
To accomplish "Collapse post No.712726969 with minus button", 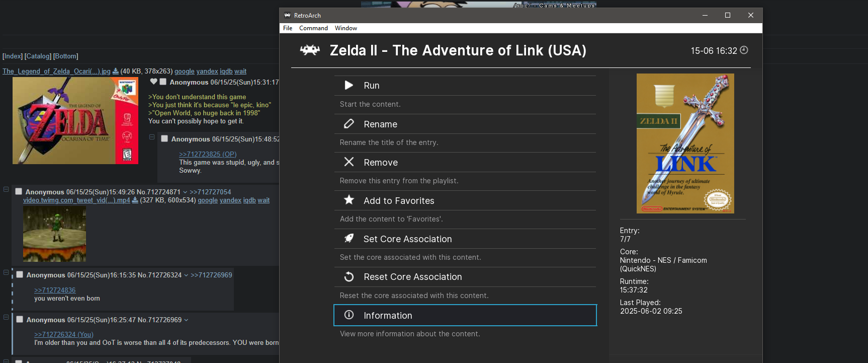I will point(6,317).
